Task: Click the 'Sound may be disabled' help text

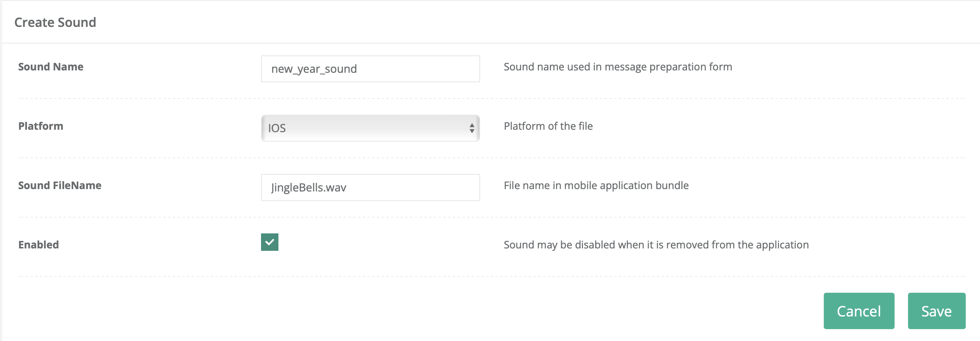Action: pyautogui.click(x=656, y=245)
